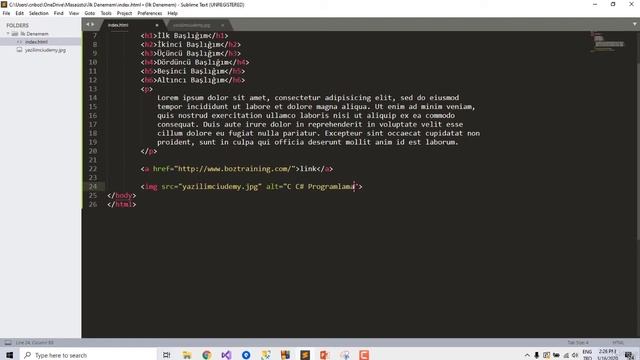Click the unsaved dot on index.html tab

(157, 25)
